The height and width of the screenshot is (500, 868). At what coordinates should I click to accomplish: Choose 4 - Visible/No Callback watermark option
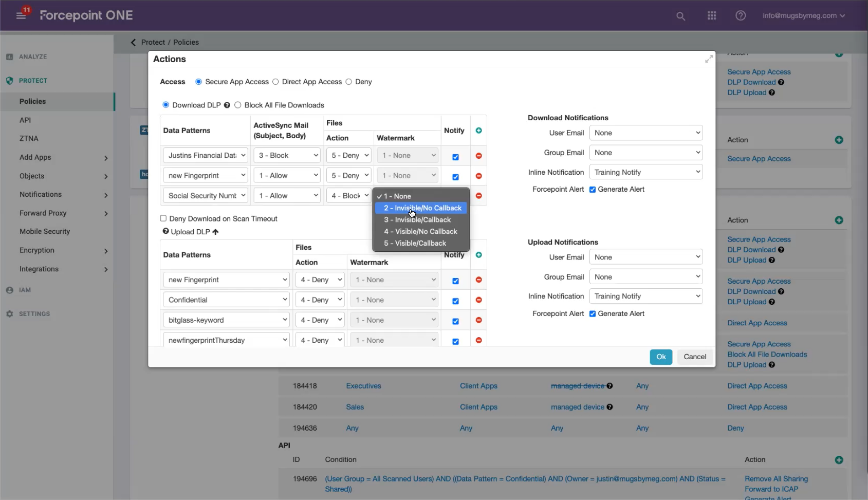click(x=420, y=231)
